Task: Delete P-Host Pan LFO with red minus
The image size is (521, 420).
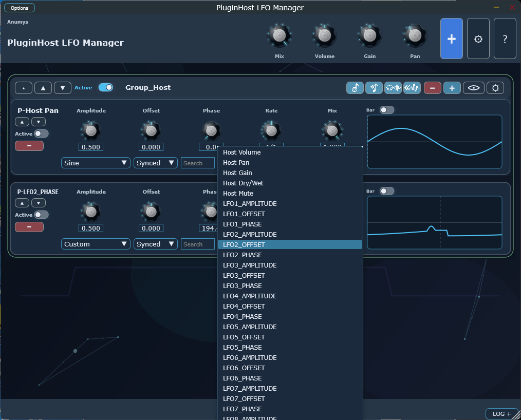Action: (x=29, y=146)
